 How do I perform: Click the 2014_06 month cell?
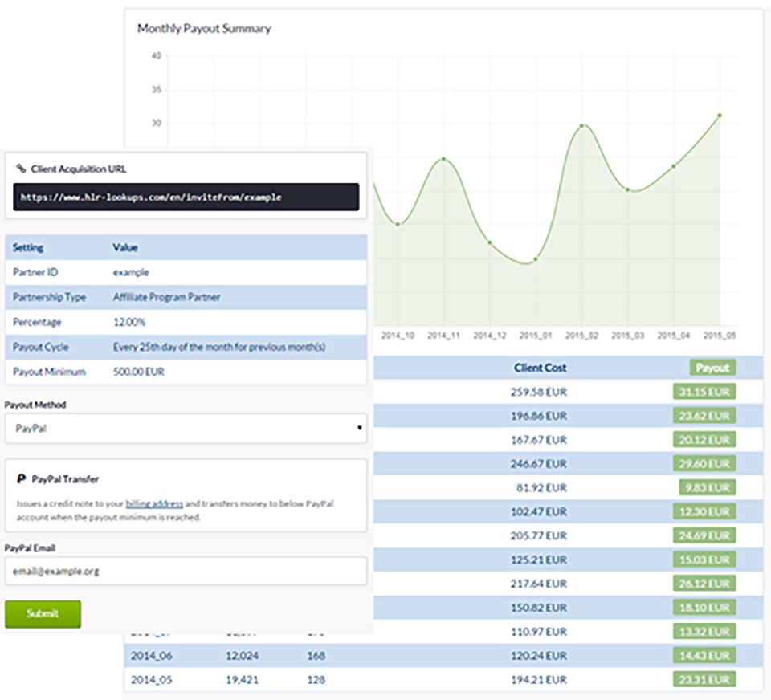152,655
